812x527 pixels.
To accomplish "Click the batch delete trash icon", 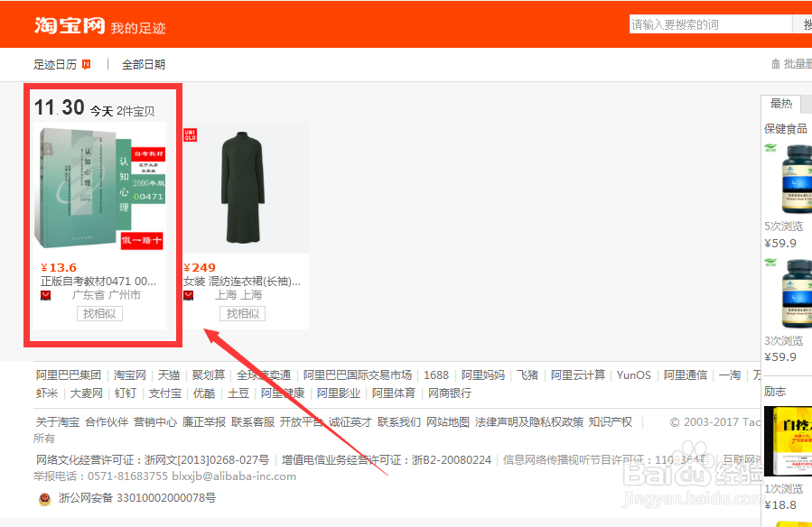I will point(775,63).
